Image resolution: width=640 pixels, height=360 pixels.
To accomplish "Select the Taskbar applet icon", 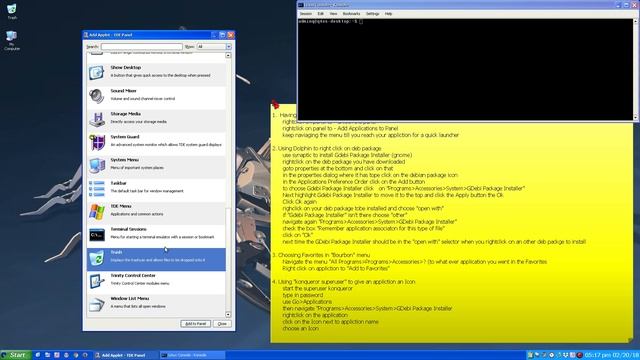I will coord(97,189).
